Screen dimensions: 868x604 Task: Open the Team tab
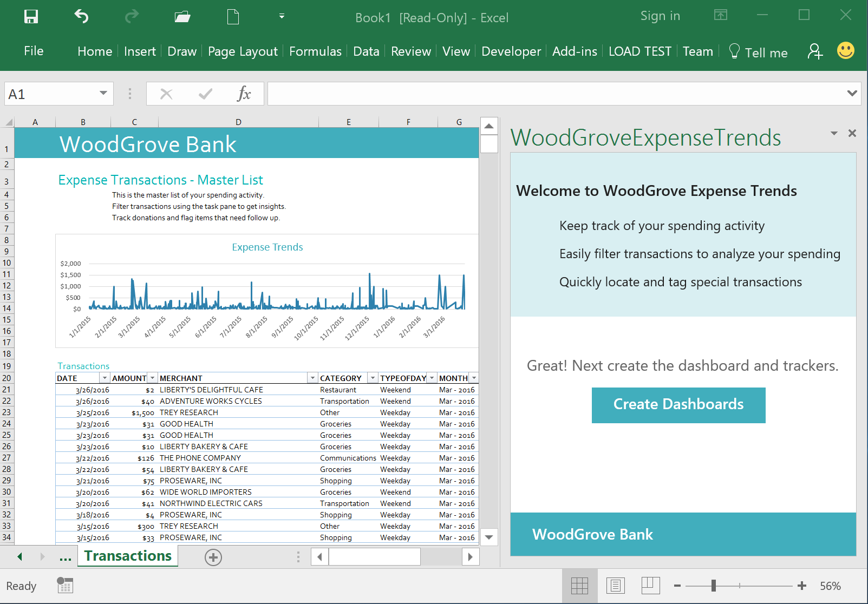tap(697, 51)
